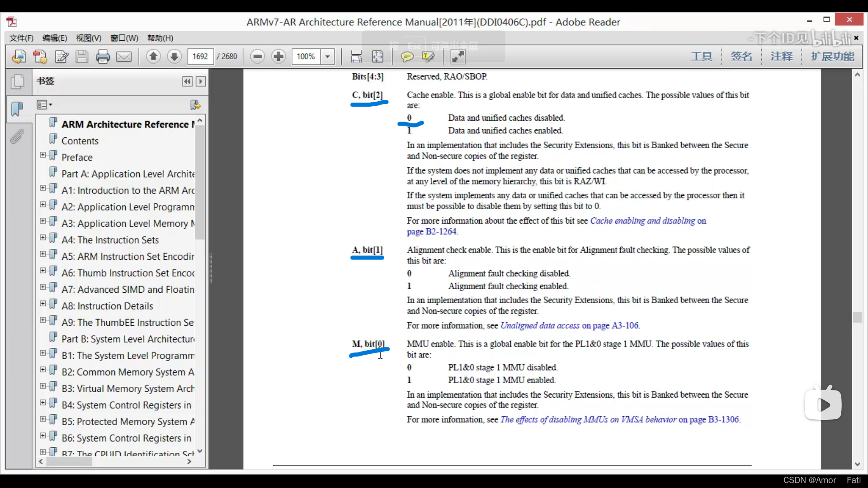Click the export PDF toolbar icon
This screenshot has height=488, width=868.
click(40, 56)
